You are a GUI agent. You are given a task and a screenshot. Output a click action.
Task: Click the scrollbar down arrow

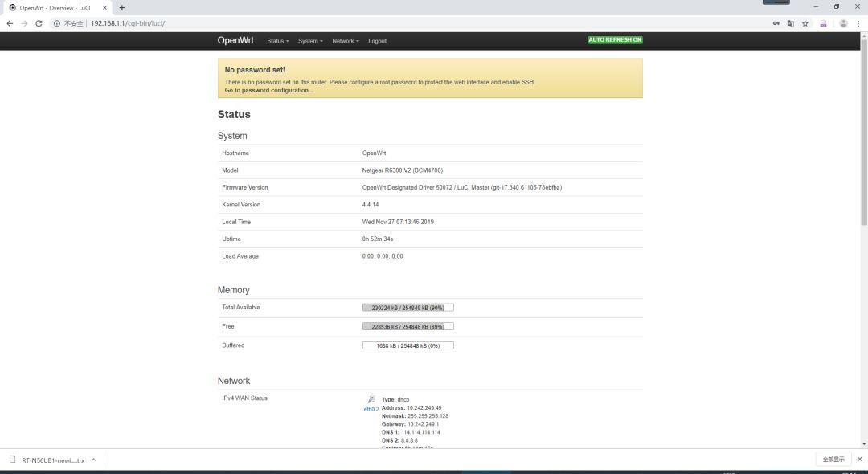863,444
